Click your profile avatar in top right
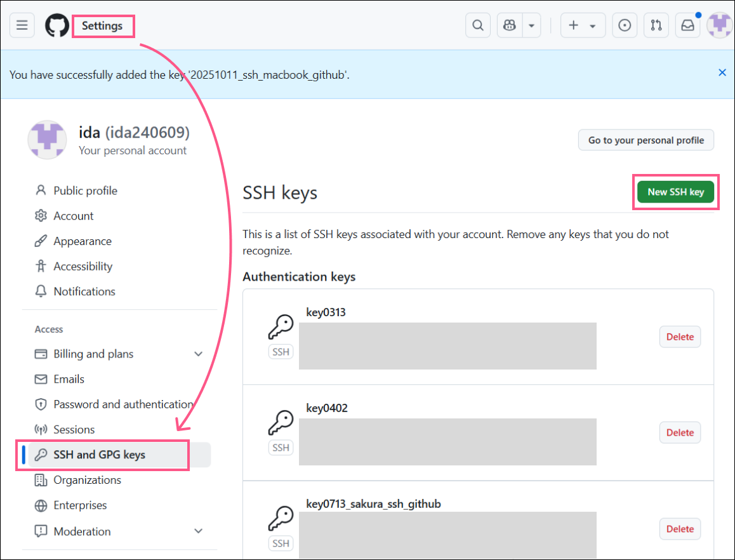 (719, 25)
